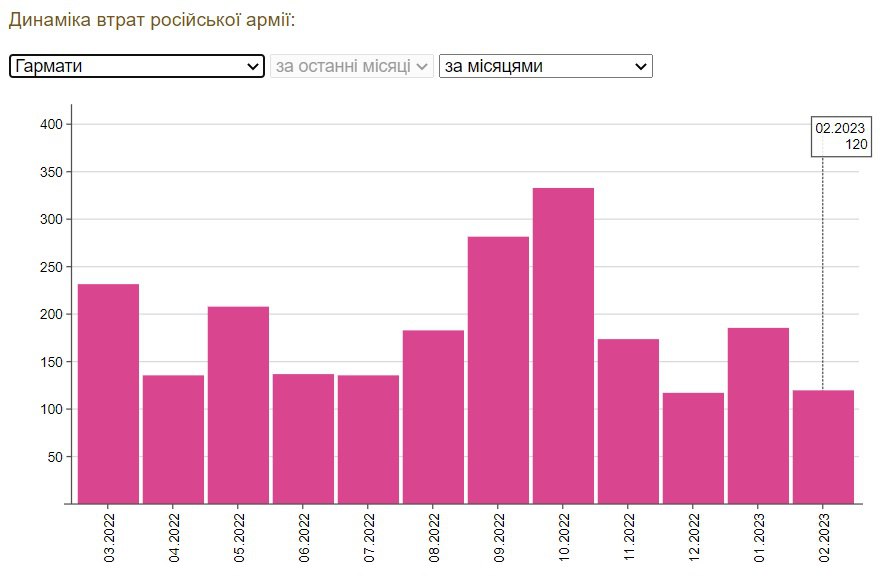Click the 03.2022 bar in chart

tap(108, 394)
